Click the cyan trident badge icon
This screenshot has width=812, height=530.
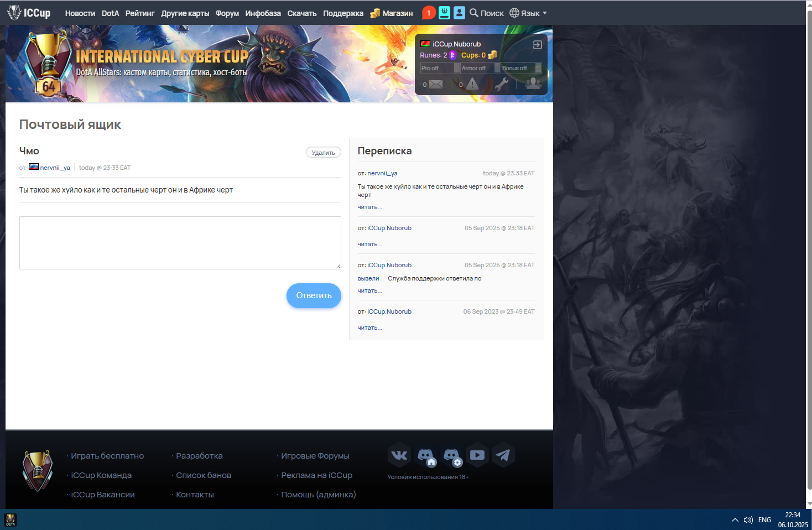point(444,13)
